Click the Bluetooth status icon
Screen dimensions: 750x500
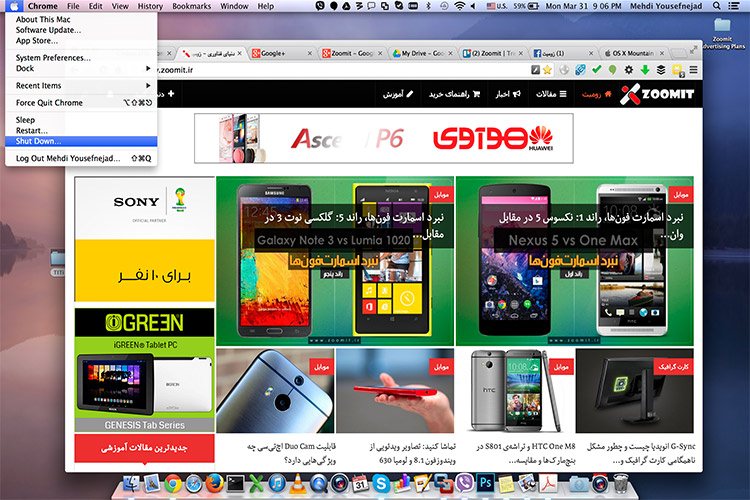(x=429, y=6)
